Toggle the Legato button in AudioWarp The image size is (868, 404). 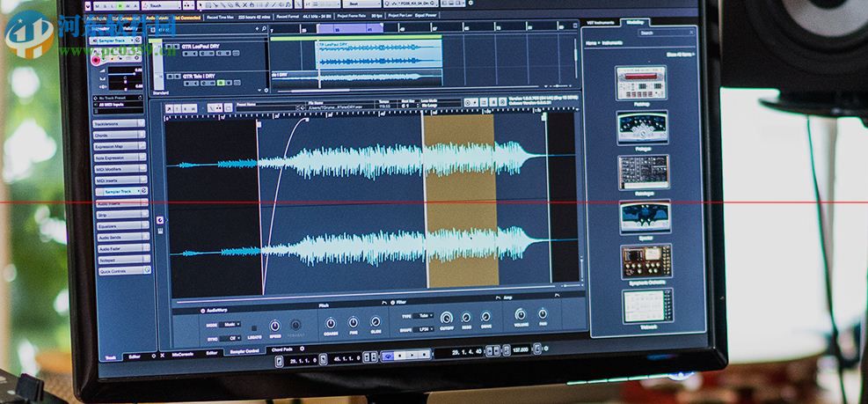[x=254, y=328]
